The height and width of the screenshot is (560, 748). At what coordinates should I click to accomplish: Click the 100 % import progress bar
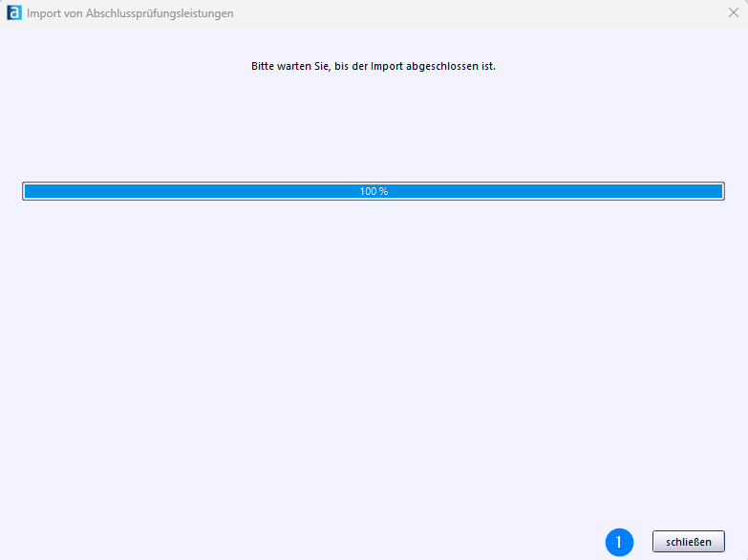point(374,191)
